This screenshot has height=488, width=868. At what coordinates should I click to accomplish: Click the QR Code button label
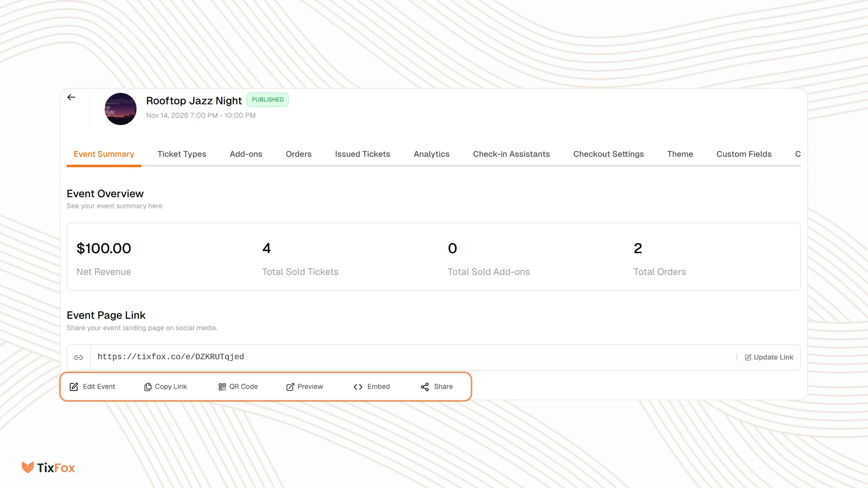coord(244,387)
